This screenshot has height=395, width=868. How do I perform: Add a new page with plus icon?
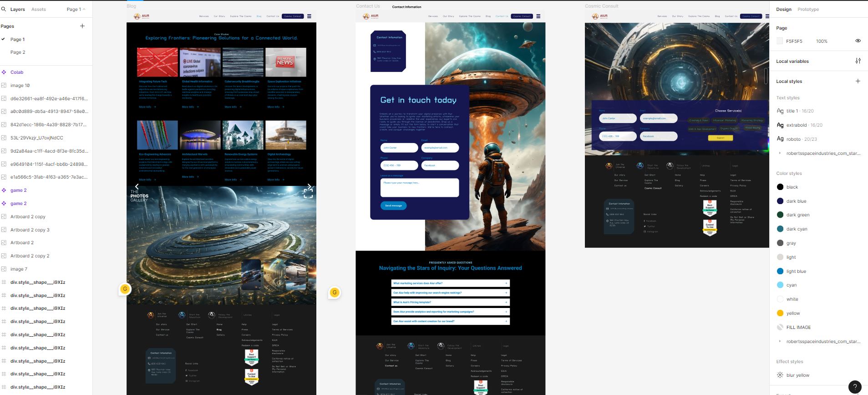[82, 26]
